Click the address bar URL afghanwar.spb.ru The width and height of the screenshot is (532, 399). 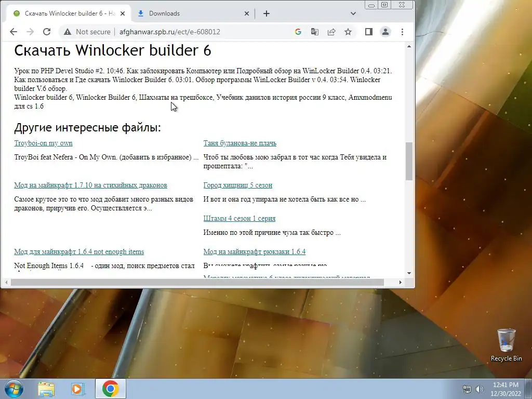tap(170, 32)
